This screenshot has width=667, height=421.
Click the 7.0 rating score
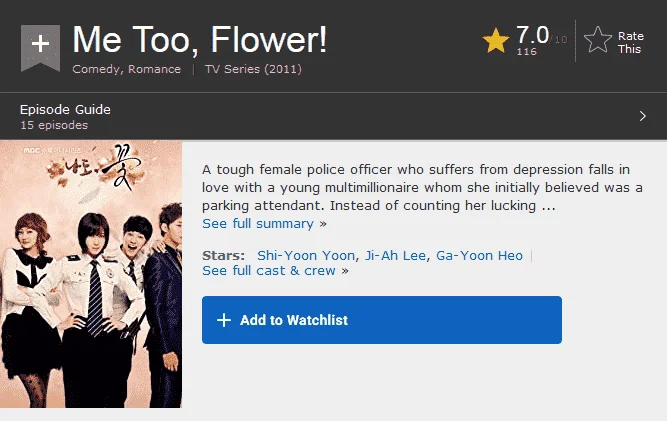[532, 35]
